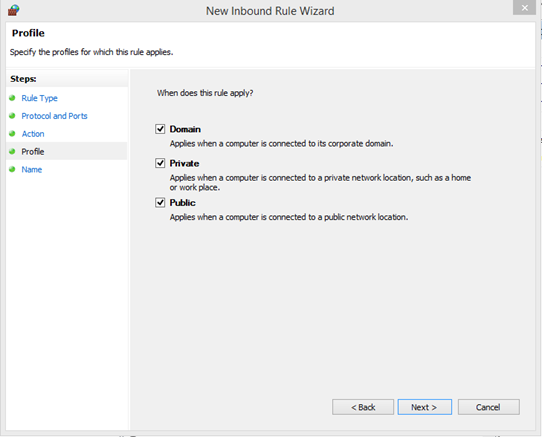Screen dimensions: 542x437
Task: Click the firewall icon in title bar
Action: tap(13, 10)
